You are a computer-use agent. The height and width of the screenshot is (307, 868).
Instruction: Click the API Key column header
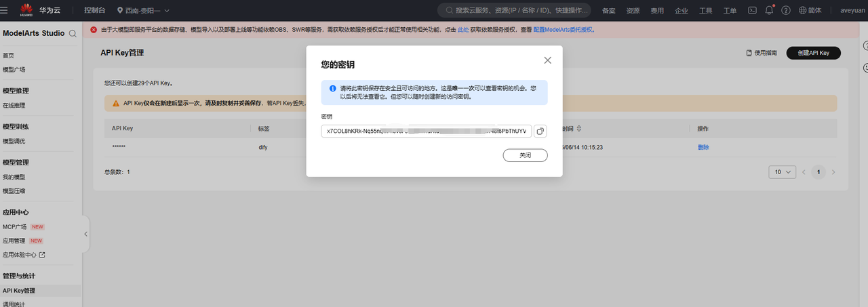coord(122,128)
